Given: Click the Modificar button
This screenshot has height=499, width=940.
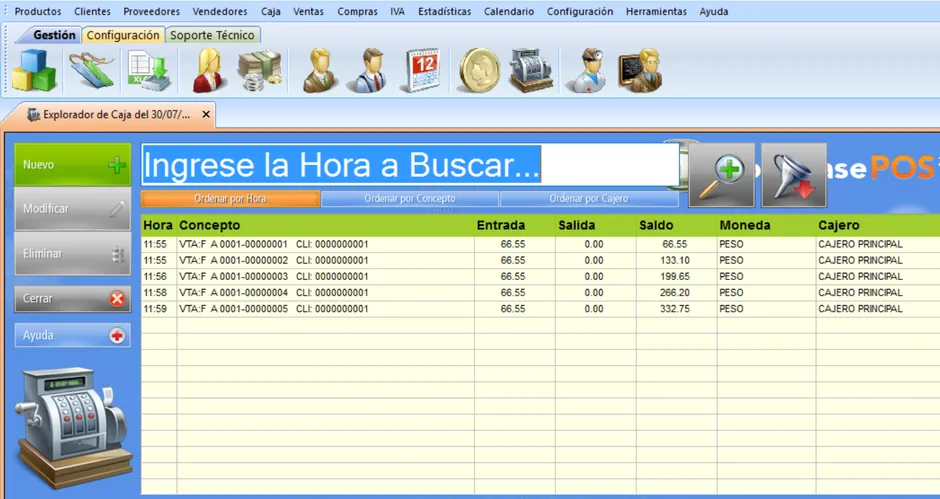Looking at the screenshot, I should tap(73, 209).
